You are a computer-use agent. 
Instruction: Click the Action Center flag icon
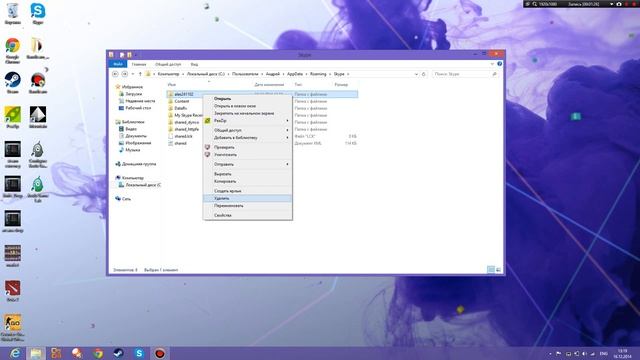[558, 353]
